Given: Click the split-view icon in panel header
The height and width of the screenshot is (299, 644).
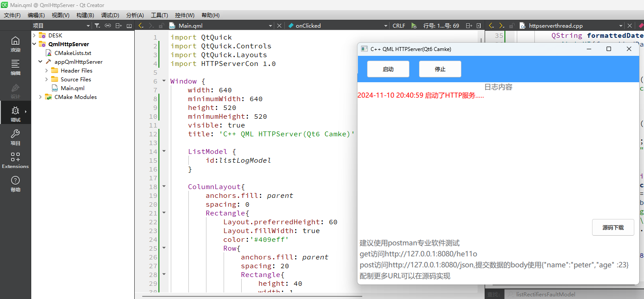Looking at the screenshot, I should click(118, 26).
